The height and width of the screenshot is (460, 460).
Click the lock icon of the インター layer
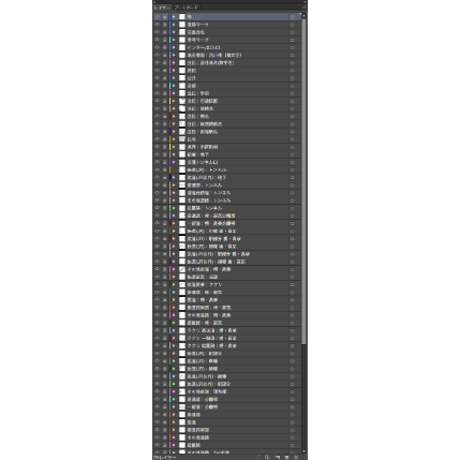tap(164, 47)
